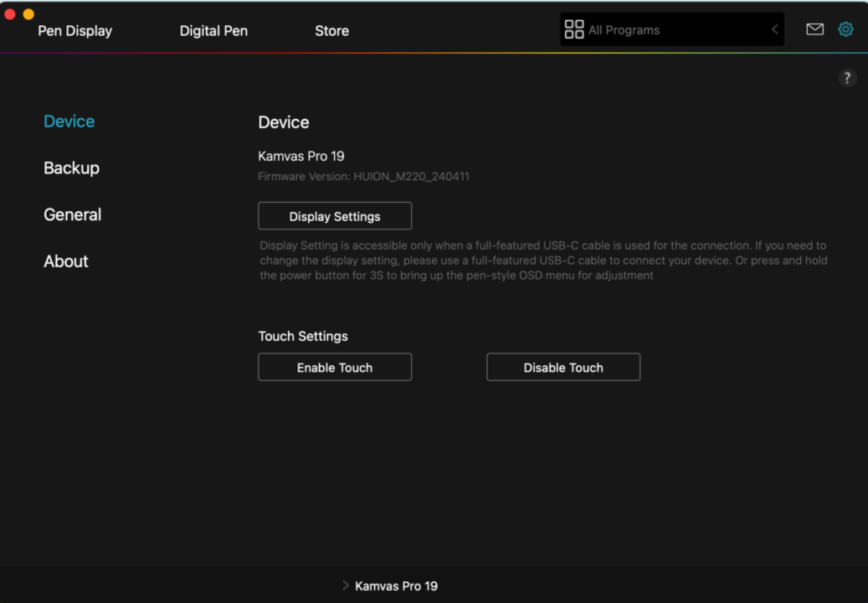Image resolution: width=868 pixels, height=603 pixels.
Task: Select Backup in the sidebar
Action: tap(71, 167)
